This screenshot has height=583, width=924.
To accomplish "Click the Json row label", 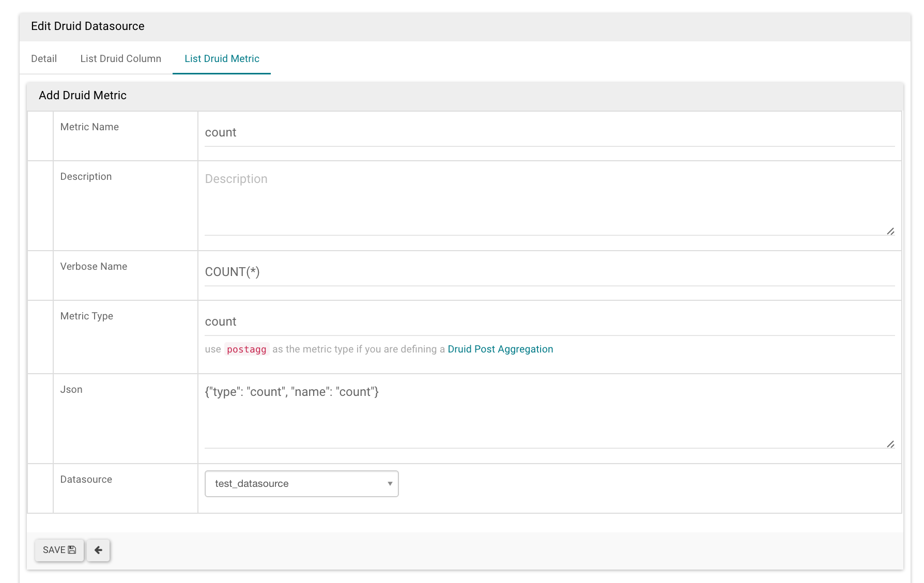I will click(71, 390).
